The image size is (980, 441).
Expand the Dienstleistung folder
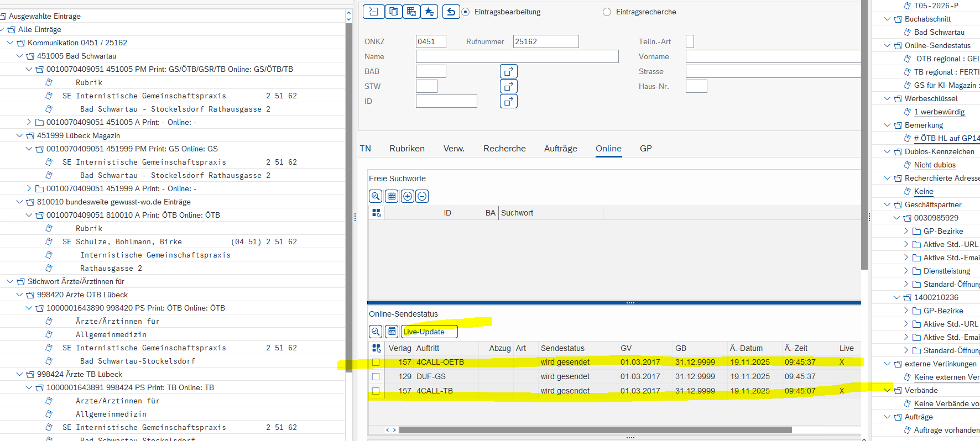[x=906, y=271]
